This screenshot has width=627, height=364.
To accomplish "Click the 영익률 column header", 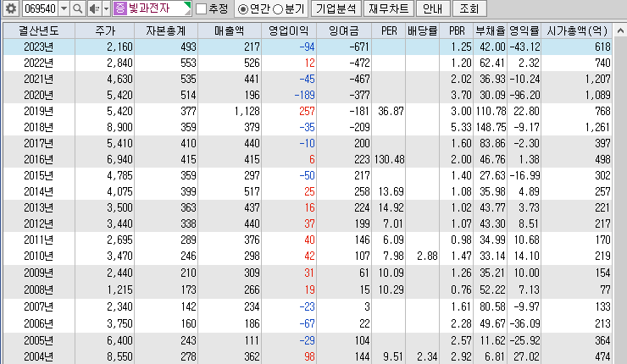I will 524,30.
